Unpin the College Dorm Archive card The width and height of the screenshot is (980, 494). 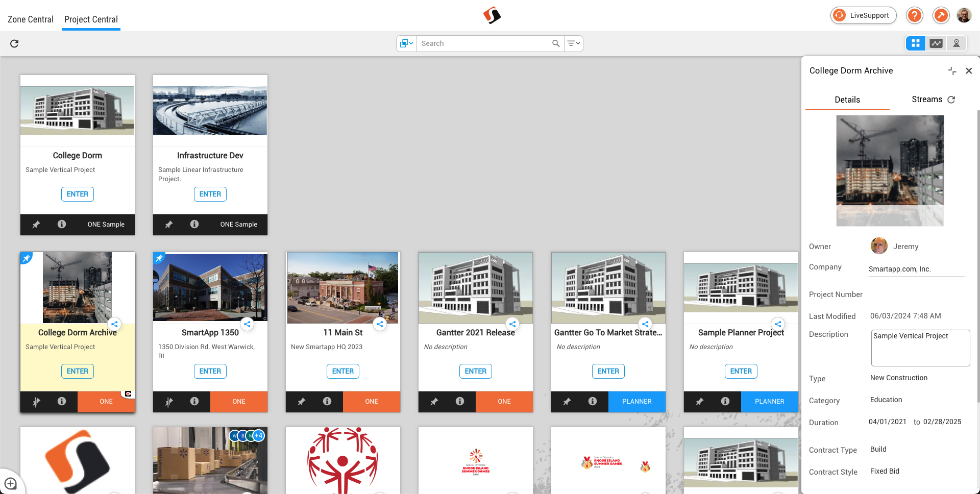coord(36,402)
